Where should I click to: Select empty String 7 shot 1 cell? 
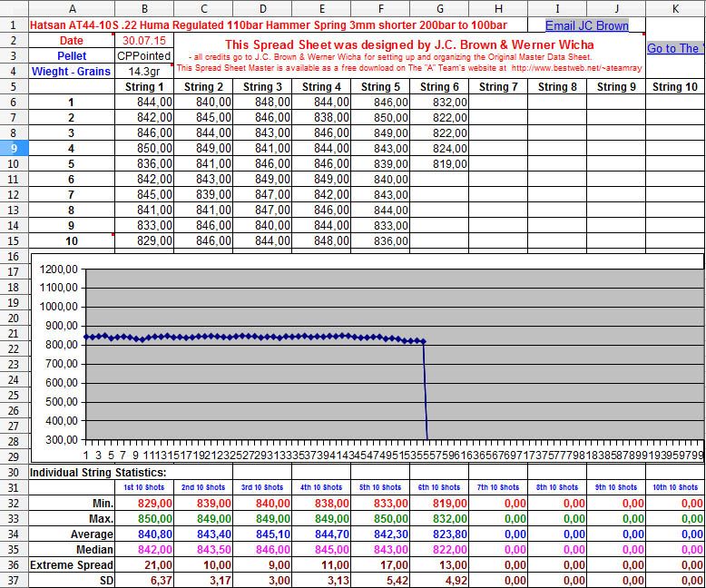click(498, 103)
